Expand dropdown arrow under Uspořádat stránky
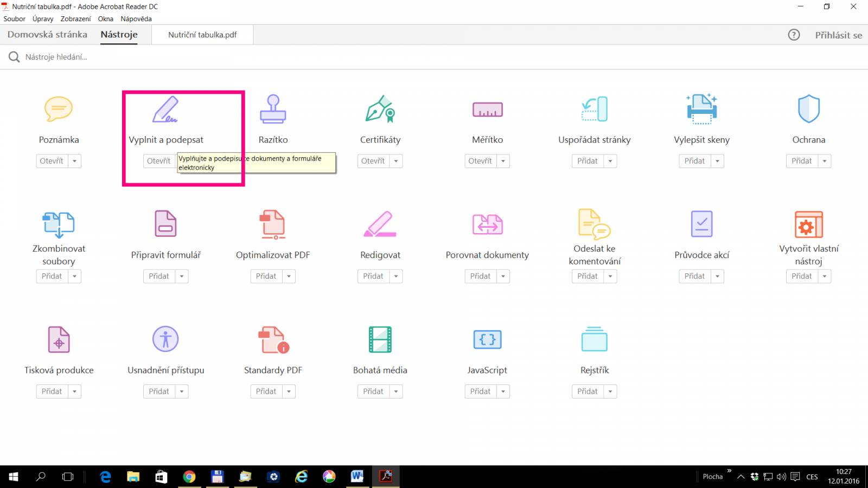The width and height of the screenshot is (868, 488). [610, 161]
